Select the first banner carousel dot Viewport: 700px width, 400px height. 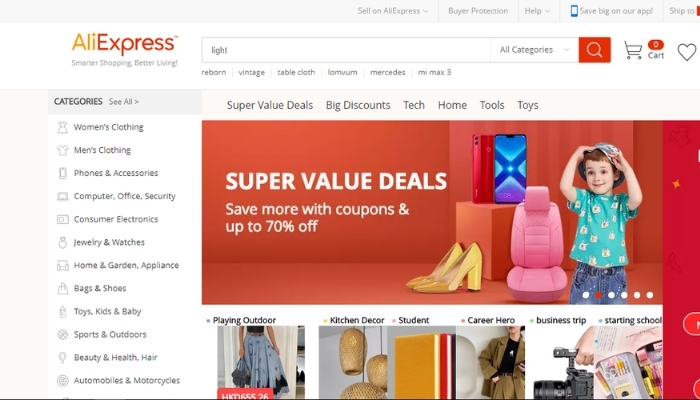point(586,295)
